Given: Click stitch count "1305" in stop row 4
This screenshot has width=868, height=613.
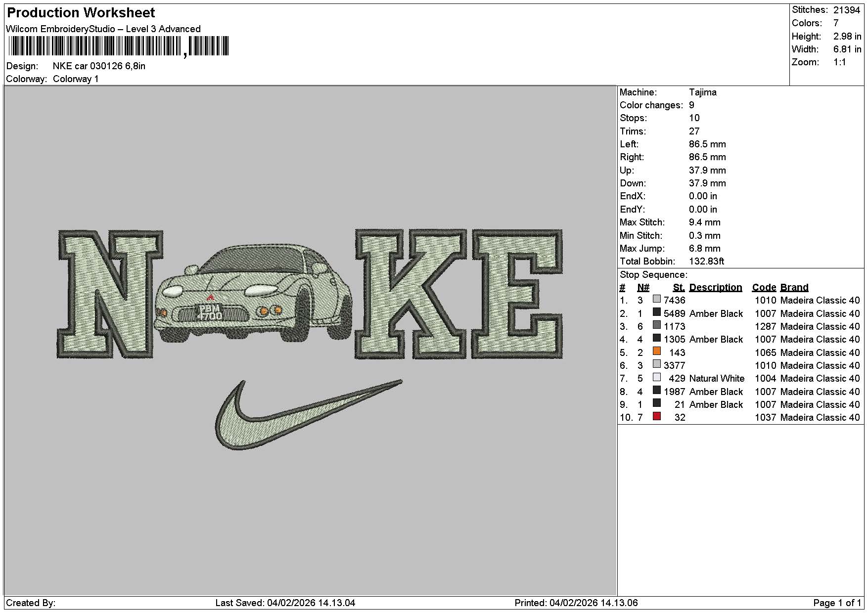Looking at the screenshot, I should coord(675,340).
